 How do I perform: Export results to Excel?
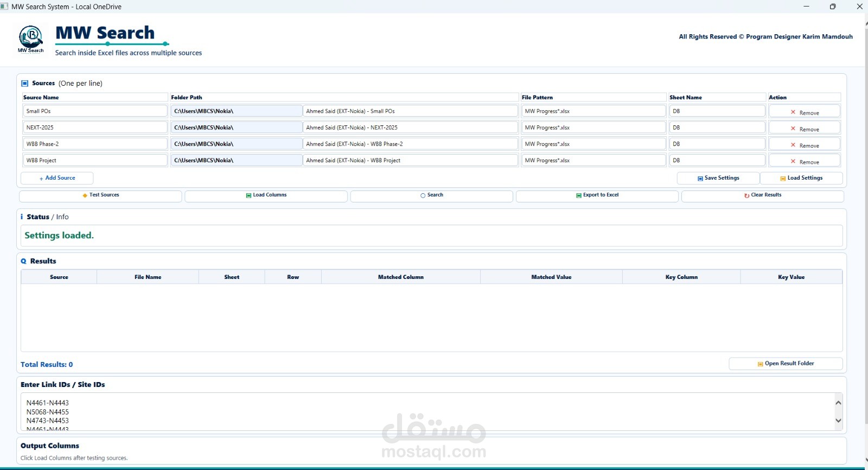coord(597,195)
